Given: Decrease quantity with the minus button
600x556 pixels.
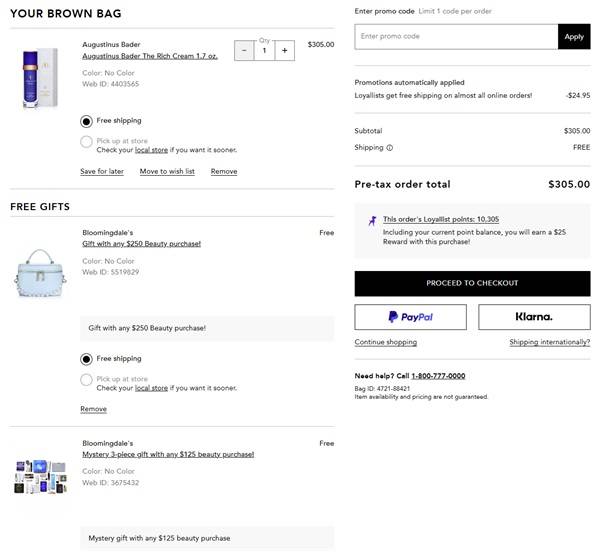Looking at the screenshot, I should (244, 50).
